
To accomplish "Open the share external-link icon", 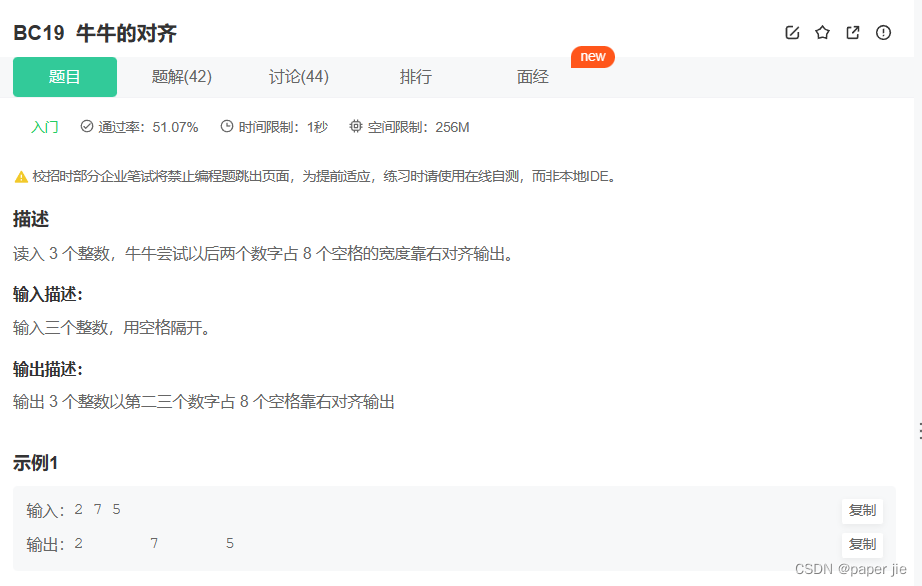I will (853, 33).
